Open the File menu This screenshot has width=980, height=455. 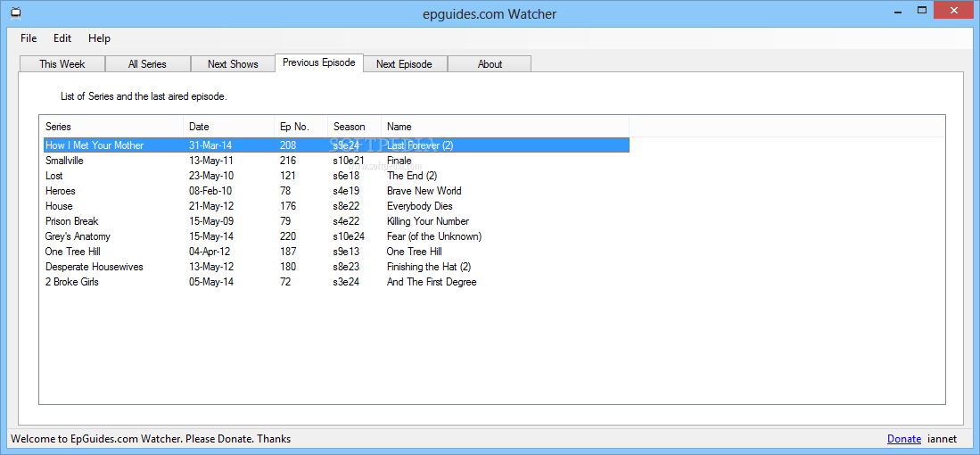tap(29, 38)
